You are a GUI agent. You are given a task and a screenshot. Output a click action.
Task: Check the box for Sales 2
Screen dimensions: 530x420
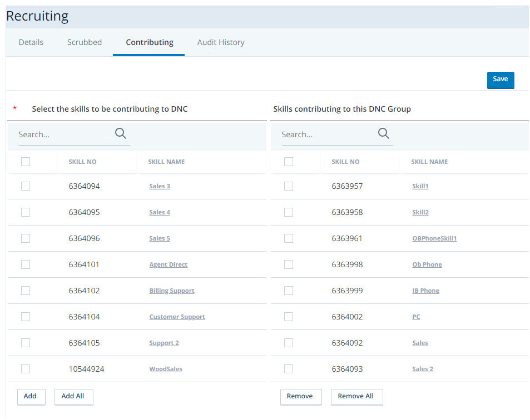pos(289,369)
